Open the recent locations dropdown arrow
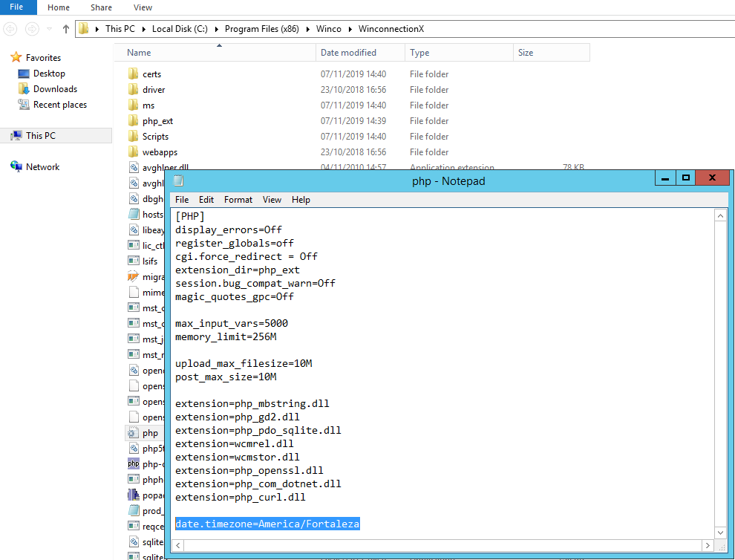Screen dimensions: 735x560 coord(49,29)
